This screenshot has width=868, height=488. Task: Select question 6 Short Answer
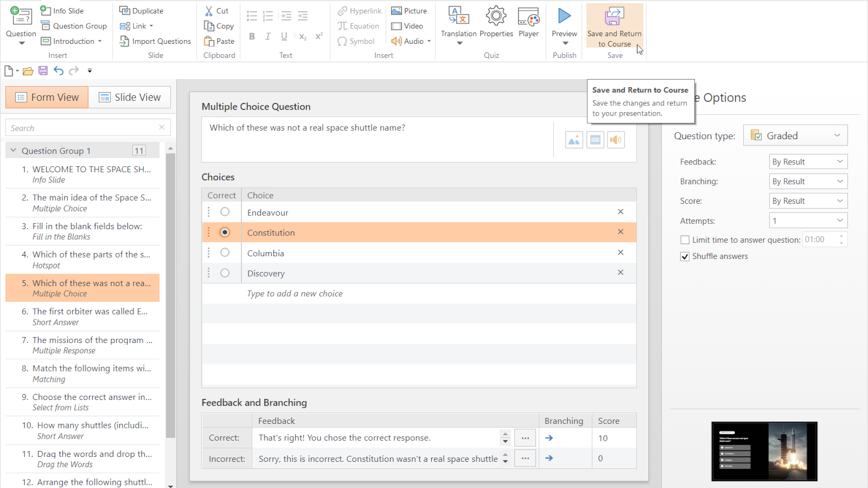coord(82,316)
